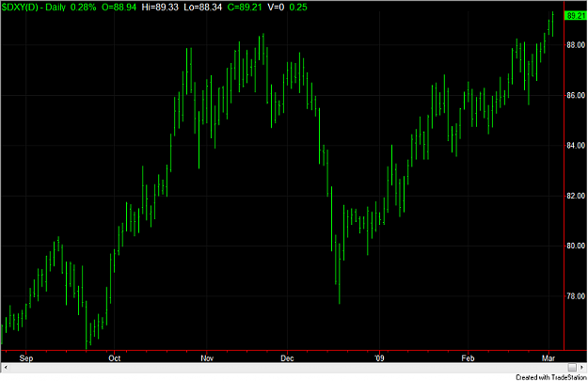Click the 82.00 price axis label

(576, 196)
